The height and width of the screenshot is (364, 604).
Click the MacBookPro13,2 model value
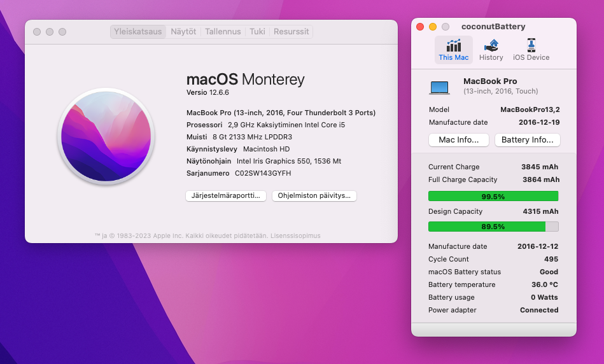click(530, 109)
